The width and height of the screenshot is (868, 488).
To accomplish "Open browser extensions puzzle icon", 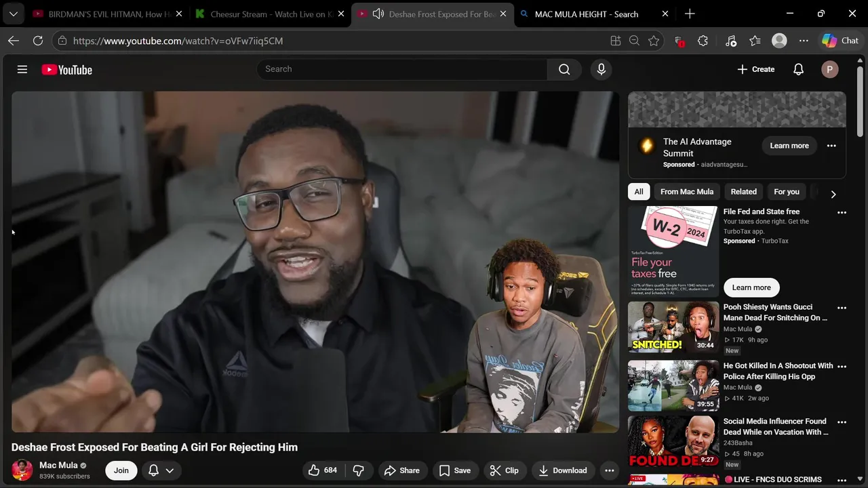I will pos(703,41).
